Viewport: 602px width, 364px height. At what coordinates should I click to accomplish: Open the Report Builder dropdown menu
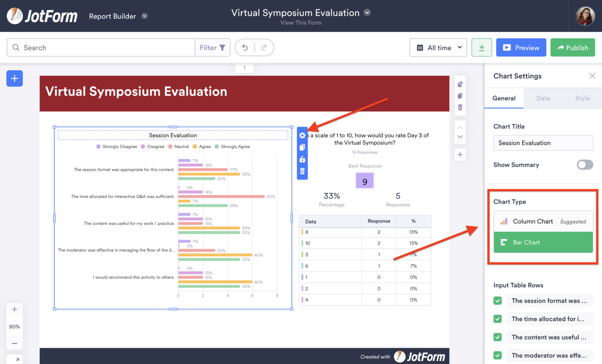pyautogui.click(x=144, y=16)
